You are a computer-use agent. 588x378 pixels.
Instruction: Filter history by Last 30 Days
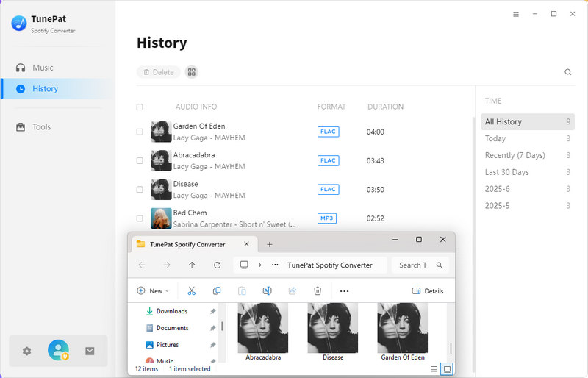[528, 172]
